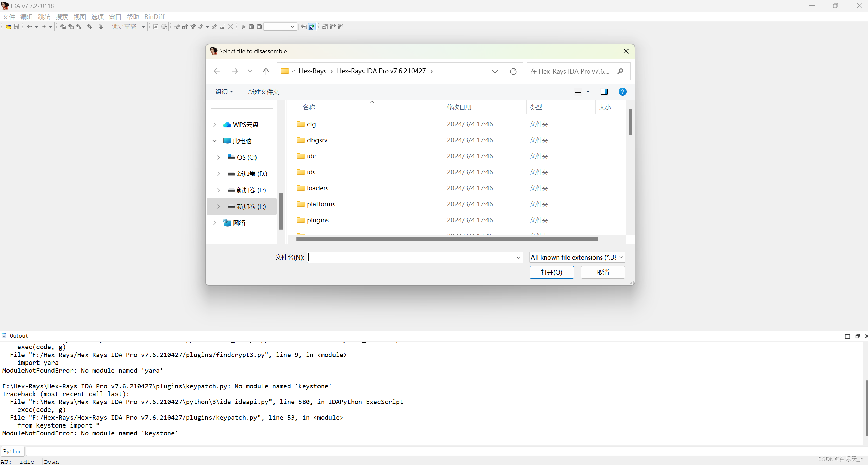Click the asterisk array plus icon
The image size is (868, 465).
(x=215, y=27)
